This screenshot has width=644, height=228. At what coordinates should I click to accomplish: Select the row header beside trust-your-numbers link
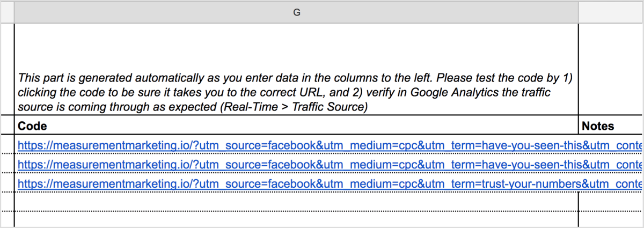click(x=8, y=183)
